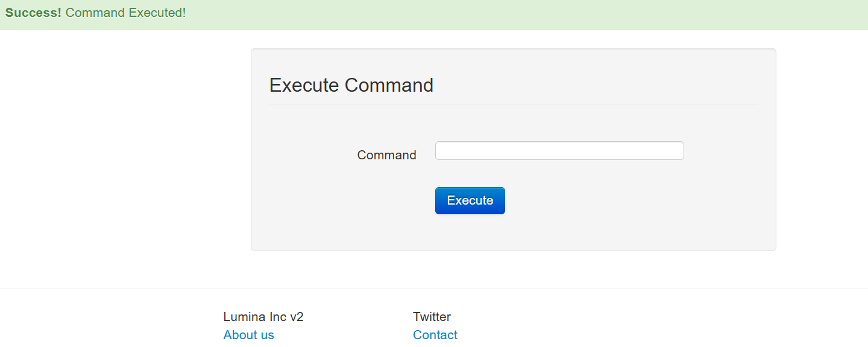
Task: Click inside the Command text input field
Action: point(559,151)
